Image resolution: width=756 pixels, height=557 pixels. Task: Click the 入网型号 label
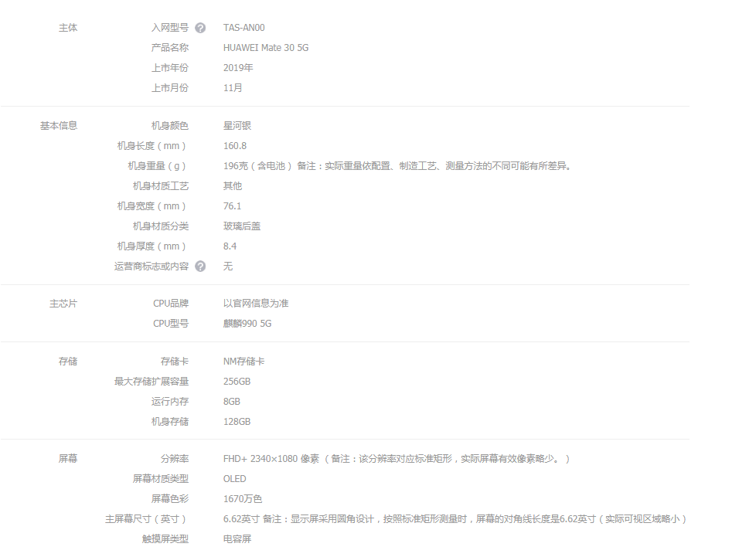coord(170,28)
